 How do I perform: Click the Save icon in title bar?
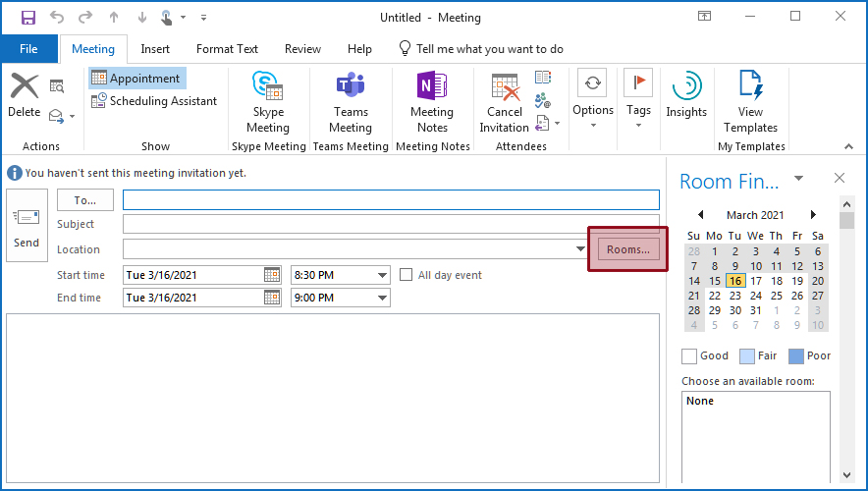point(28,18)
